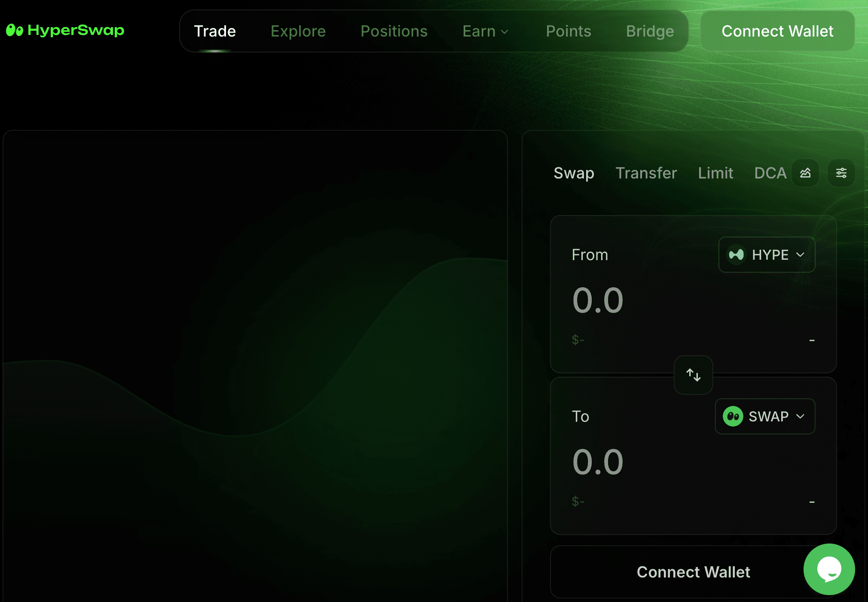The image size is (868, 602).
Task: Toggle the price chart icon
Action: coord(805,173)
